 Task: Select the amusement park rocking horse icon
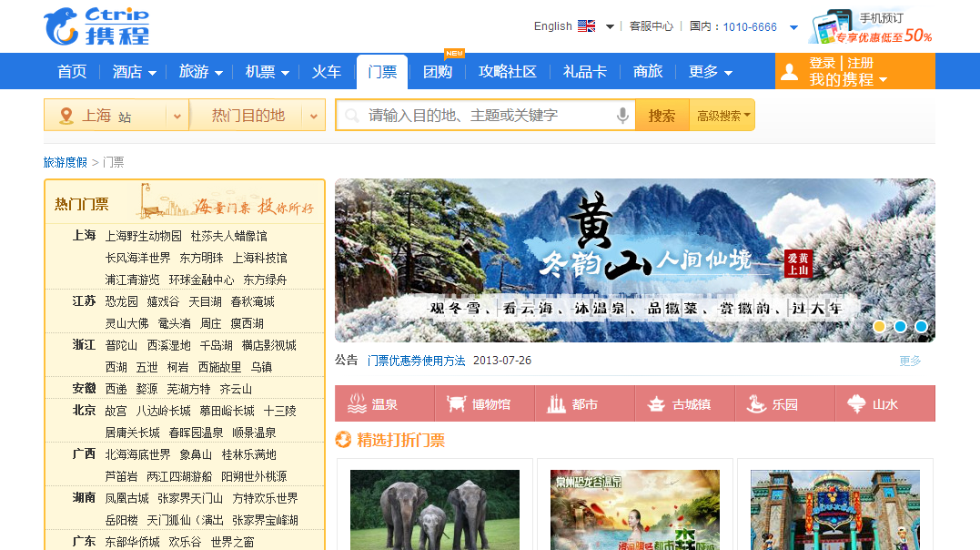point(757,404)
